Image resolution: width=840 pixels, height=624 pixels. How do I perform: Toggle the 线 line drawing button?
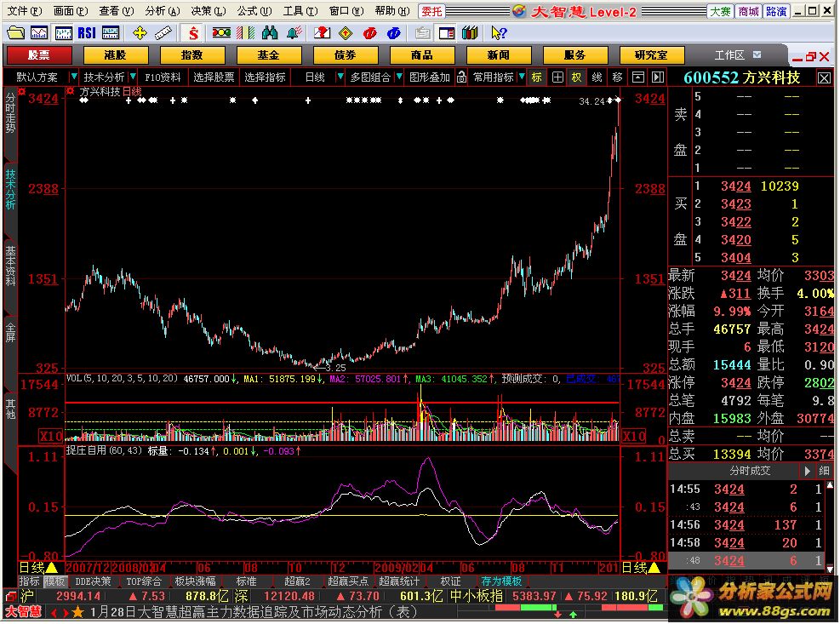597,77
